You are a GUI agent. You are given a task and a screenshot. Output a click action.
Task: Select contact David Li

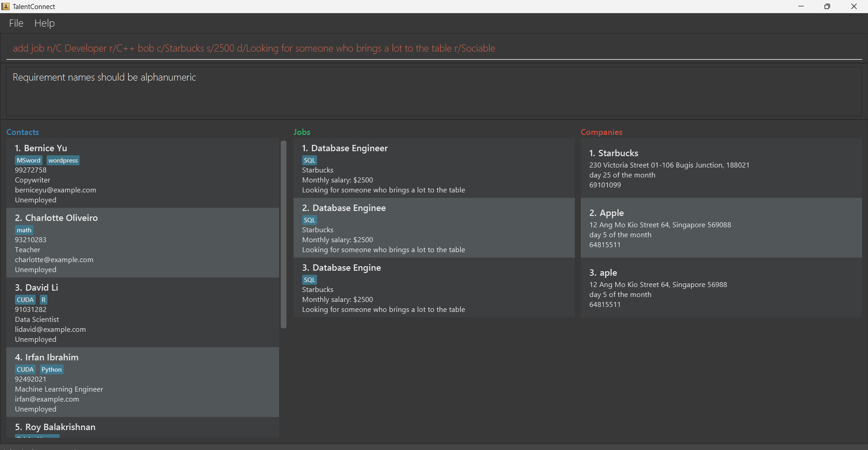coord(142,312)
